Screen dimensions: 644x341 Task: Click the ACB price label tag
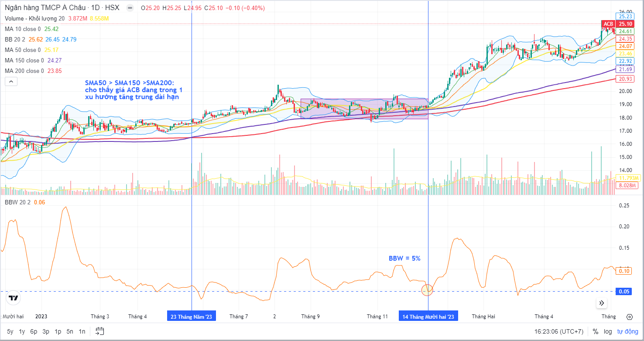tap(608, 24)
